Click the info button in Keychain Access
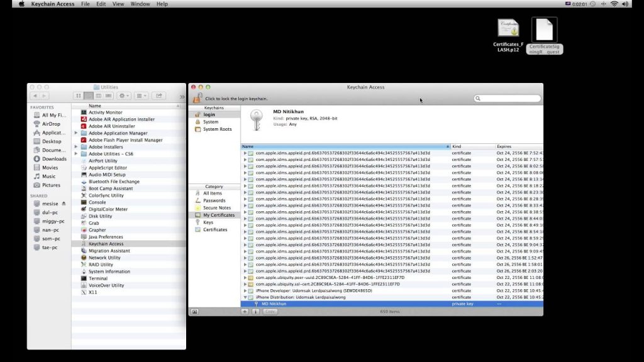Image resolution: width=644 pixels, height=362 pixels. coord(255,312)
